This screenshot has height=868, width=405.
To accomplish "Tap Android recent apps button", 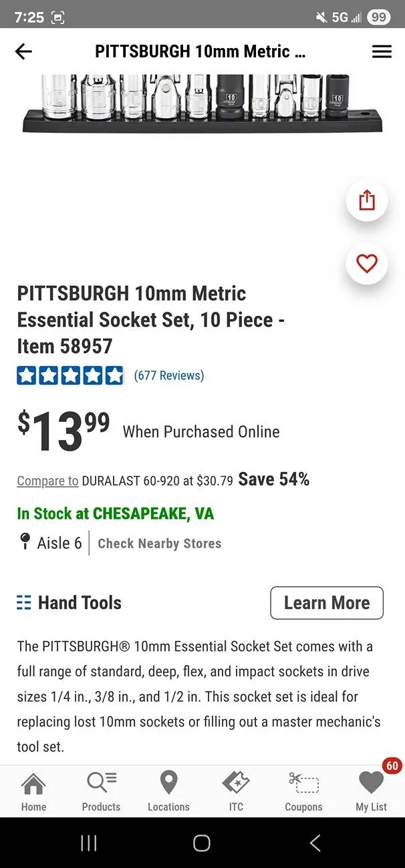I will click(88, 843).
